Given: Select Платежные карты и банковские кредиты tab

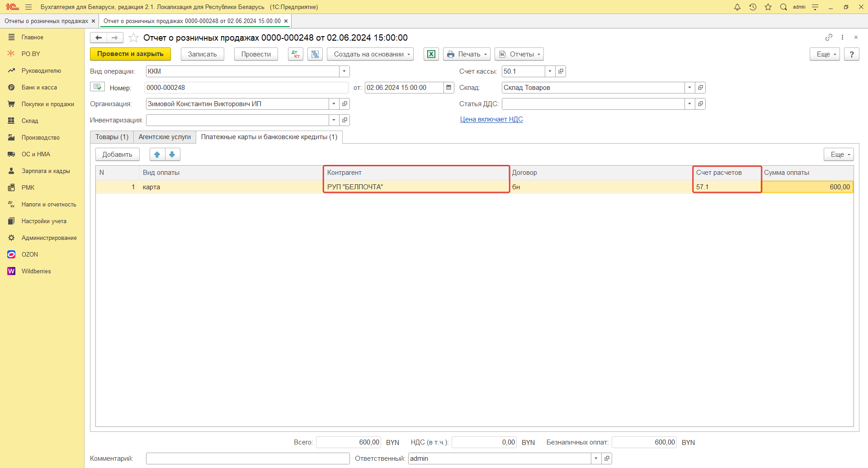Looking at the screenshot, I should (x=269, y=137).
